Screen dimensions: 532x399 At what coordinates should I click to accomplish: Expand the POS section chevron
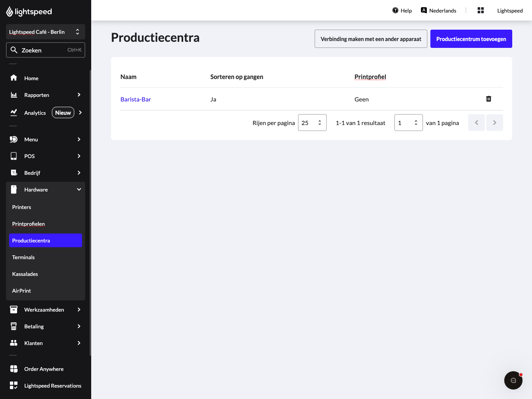tap(79, 156)
